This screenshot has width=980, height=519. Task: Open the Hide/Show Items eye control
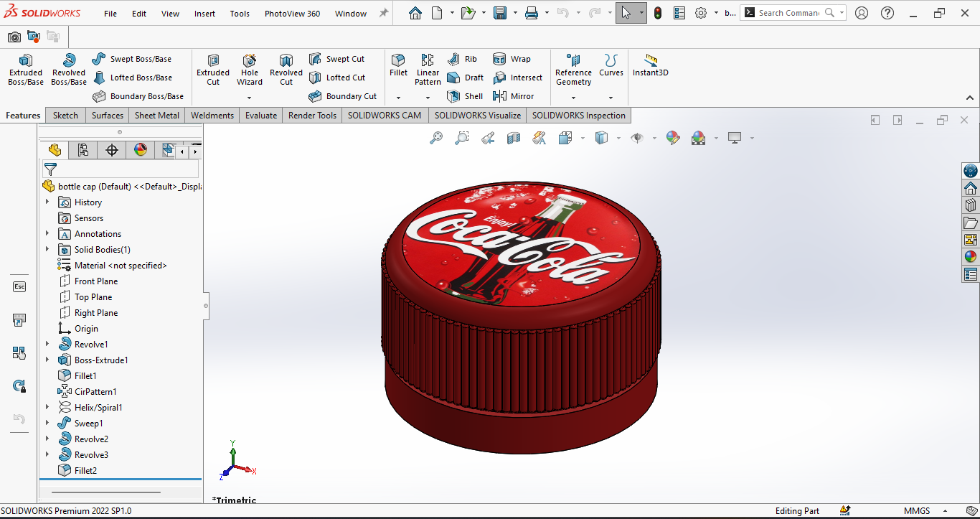pyautogui.click(x=637, y=138)
